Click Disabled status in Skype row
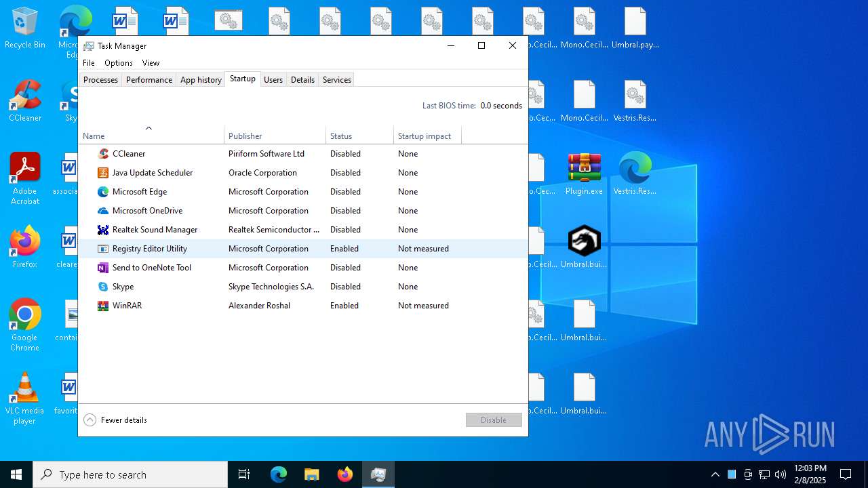 pyautogui.click(x=345, y=287)
